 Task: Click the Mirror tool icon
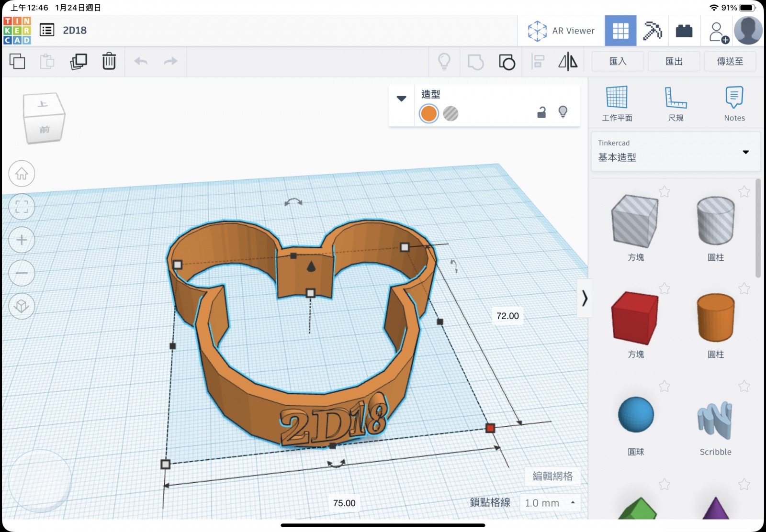[x=568, y=61]
